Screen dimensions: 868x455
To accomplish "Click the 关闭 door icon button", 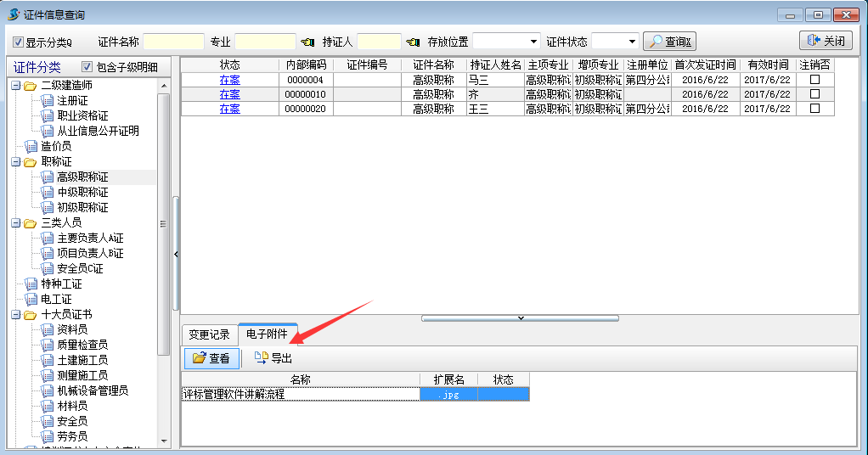I will 826,41.
